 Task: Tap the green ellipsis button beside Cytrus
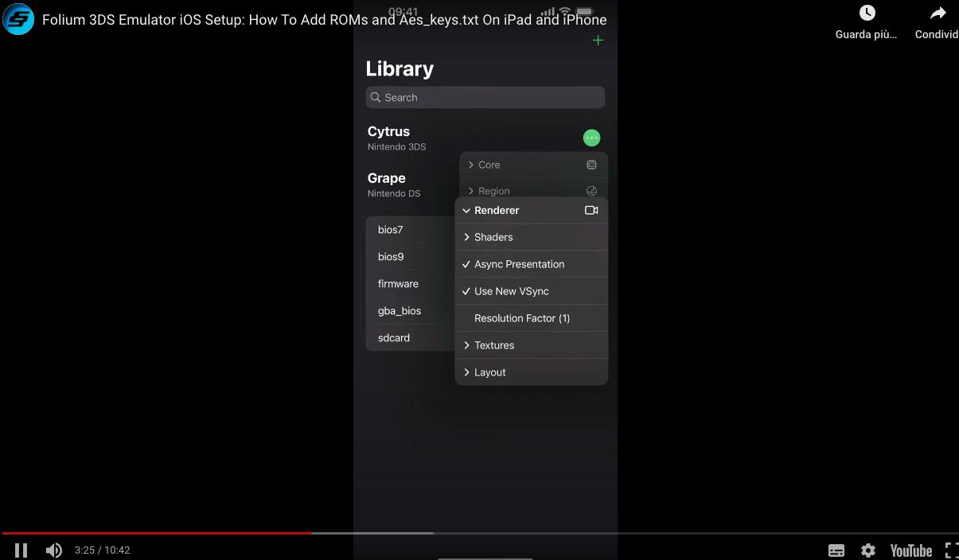(x=591, y=138)
